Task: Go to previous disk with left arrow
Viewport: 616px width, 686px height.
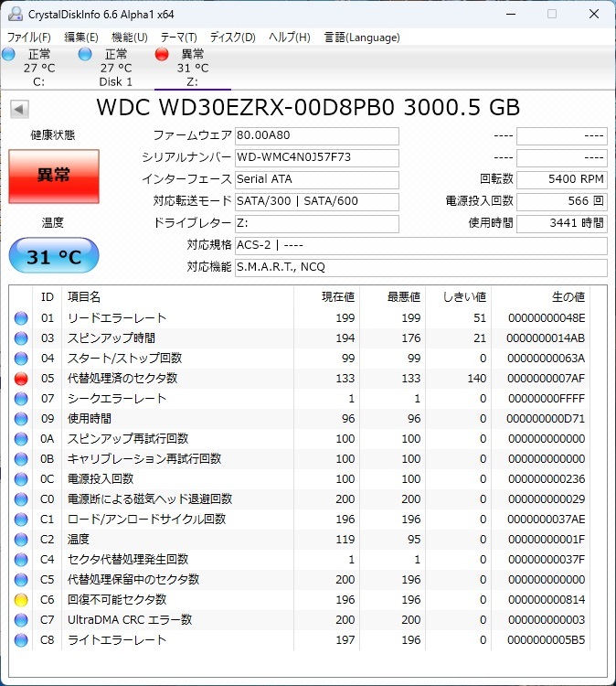Action: [x=19, y=109]
